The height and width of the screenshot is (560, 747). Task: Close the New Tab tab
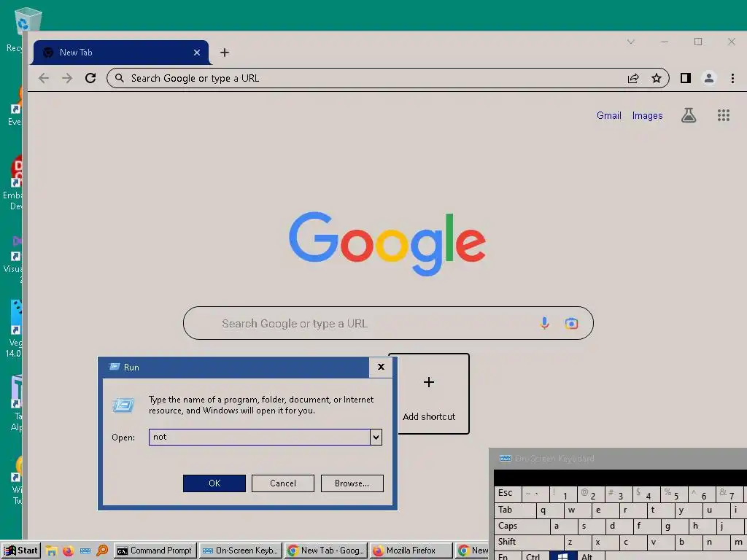pyautogui.click(x=197, y=52)
